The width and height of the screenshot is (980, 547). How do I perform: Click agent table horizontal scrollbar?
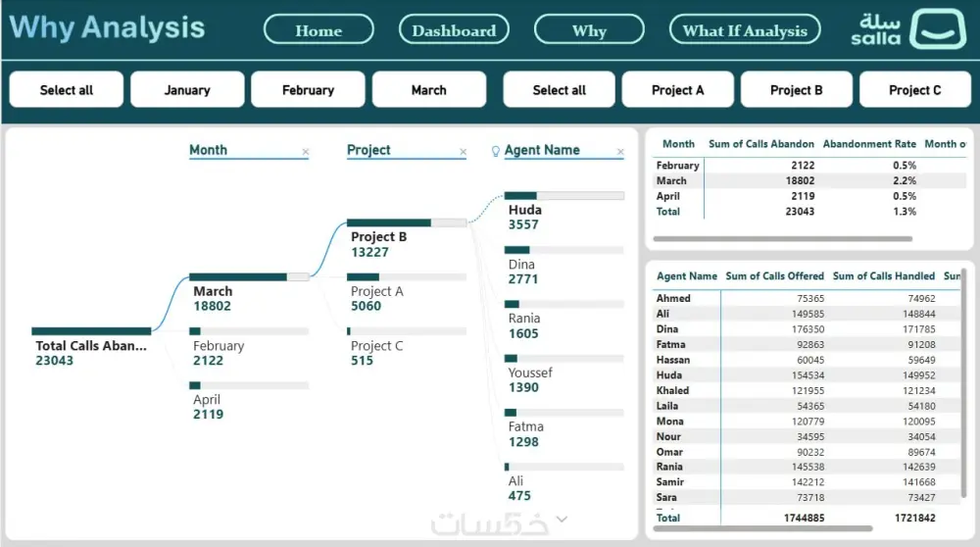(762, 529)
